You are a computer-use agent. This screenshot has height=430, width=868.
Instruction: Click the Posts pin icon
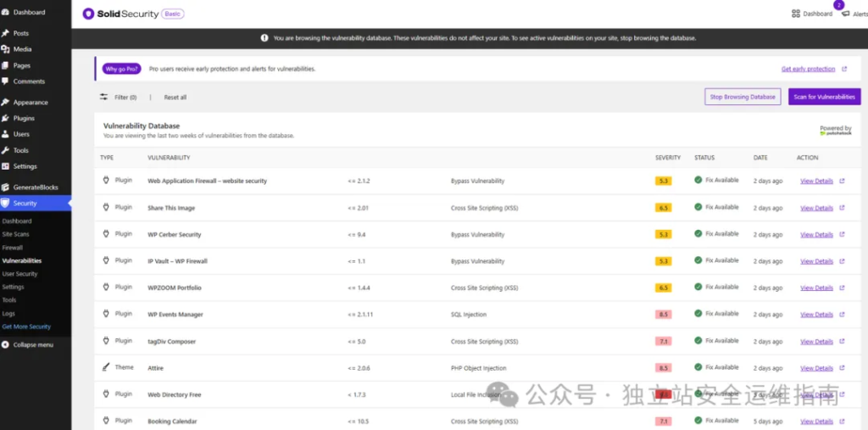[6, 33]
